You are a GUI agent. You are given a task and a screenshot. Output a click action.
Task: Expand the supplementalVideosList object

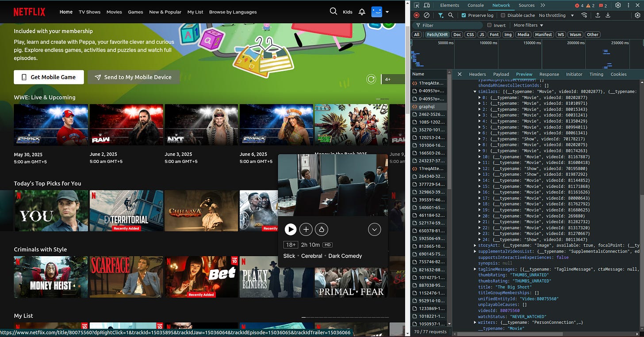point(475,251)
